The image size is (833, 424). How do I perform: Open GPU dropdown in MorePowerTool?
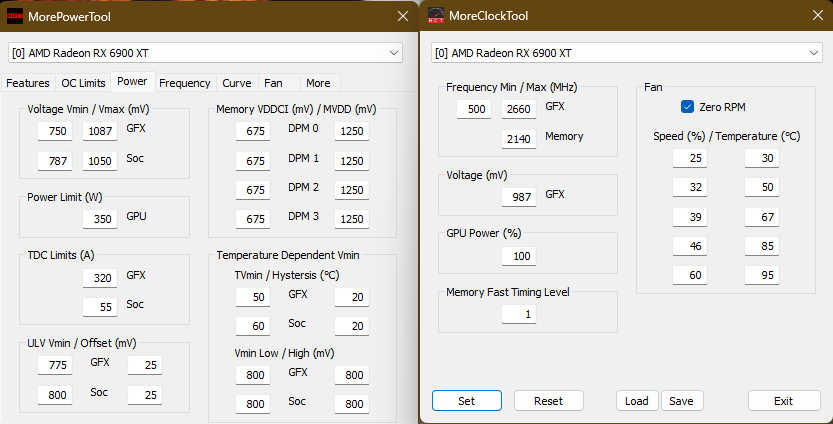click(x=205, y=53)
